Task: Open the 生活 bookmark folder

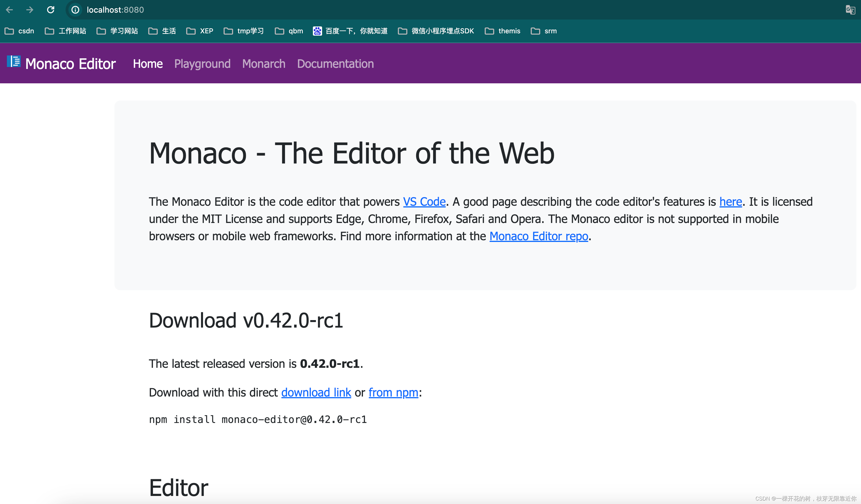Action: pyautogui.click(x=162, y=31)
